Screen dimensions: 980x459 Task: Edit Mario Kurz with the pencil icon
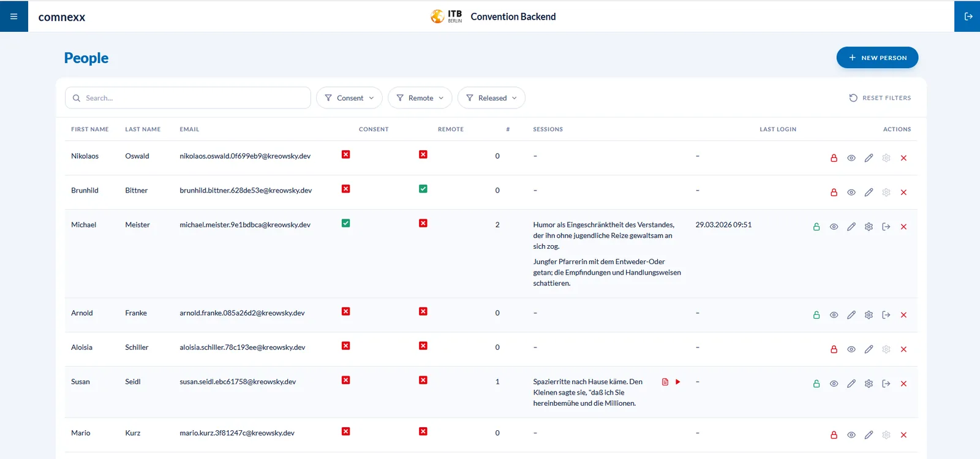tap(869, 435)
